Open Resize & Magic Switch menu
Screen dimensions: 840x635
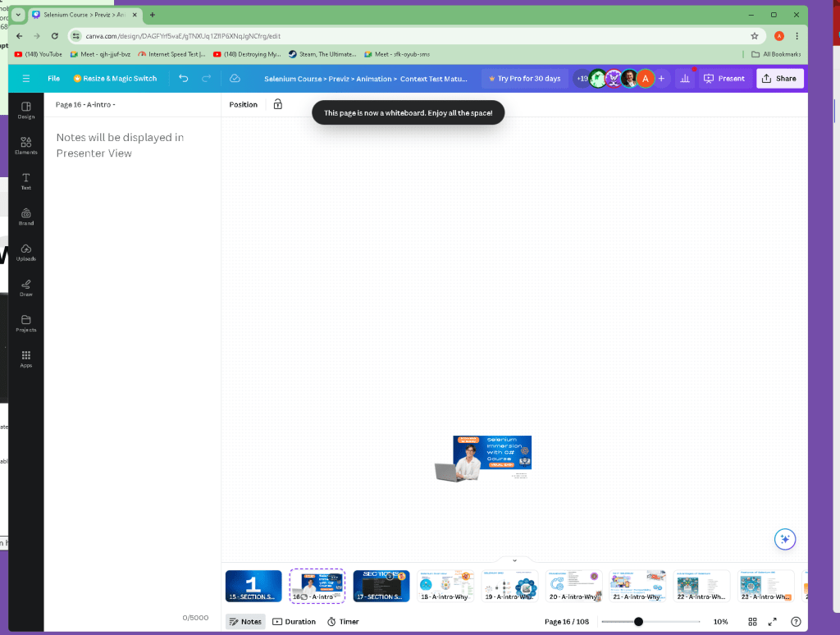[x=115, y=78]
